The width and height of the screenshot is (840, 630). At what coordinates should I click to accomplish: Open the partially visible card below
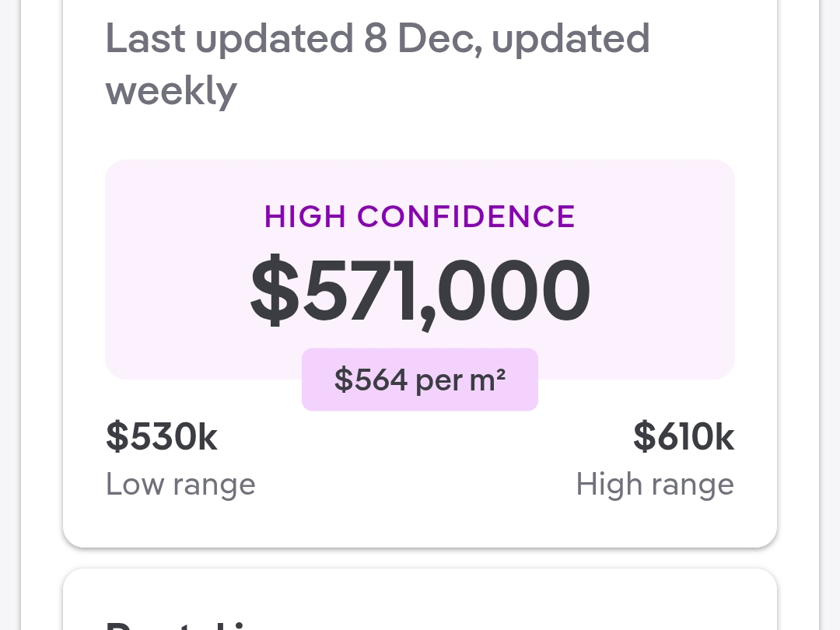[420, 603]
